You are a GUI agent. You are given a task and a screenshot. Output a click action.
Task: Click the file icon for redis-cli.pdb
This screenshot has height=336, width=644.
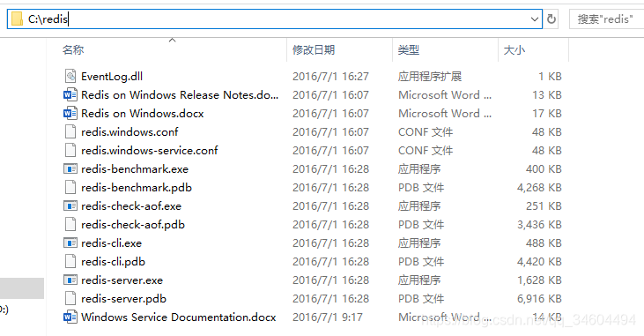click(x=70, y=261)
